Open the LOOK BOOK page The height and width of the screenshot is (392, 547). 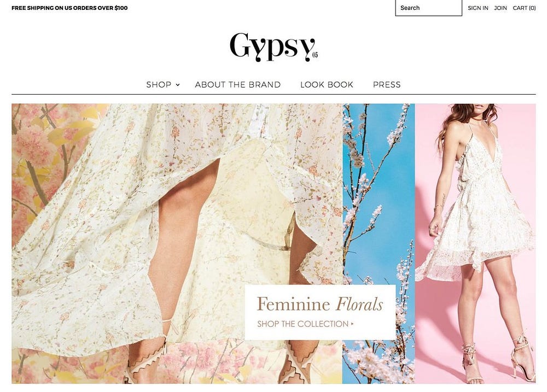(x=327, y=85)
